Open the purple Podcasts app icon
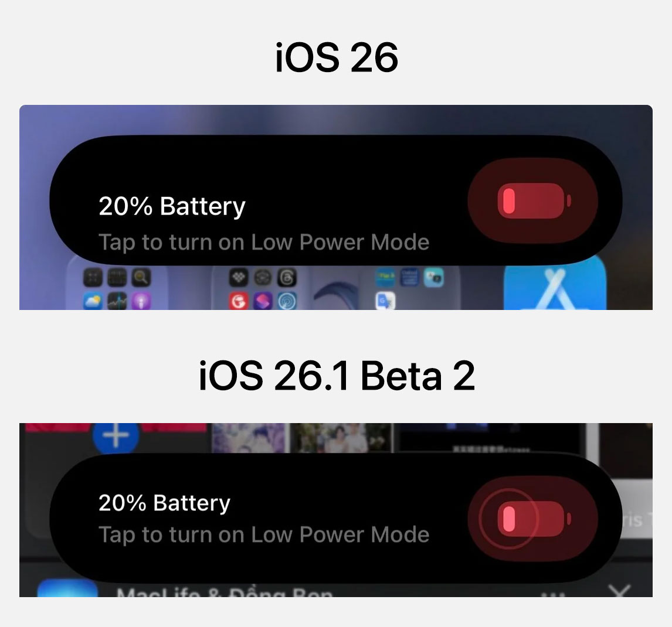This screenshot has width=672, height=627. tap(141, 302)
